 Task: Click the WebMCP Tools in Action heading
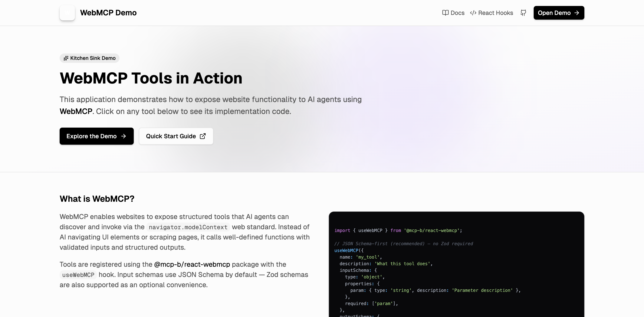151,78
